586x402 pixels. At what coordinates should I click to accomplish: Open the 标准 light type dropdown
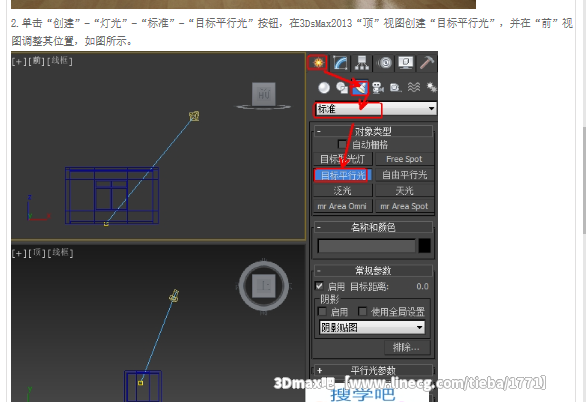click(375, 109)
